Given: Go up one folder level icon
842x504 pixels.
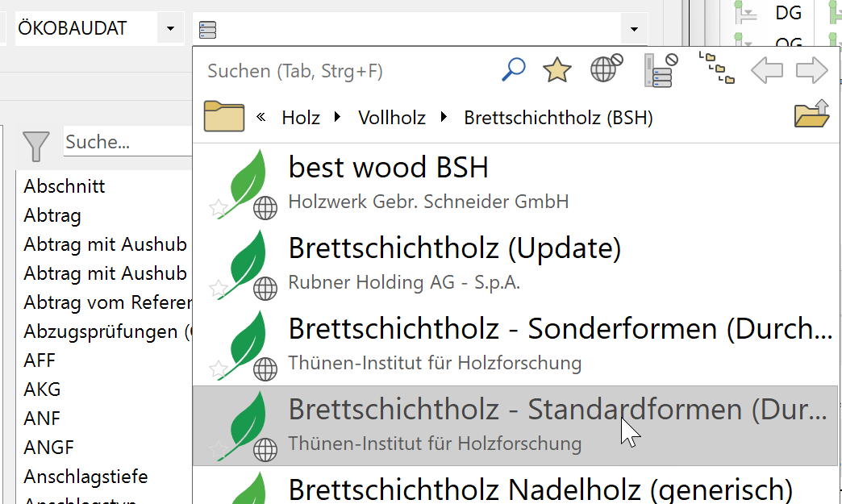Looking at the screenshot, I should click(812, 113).
